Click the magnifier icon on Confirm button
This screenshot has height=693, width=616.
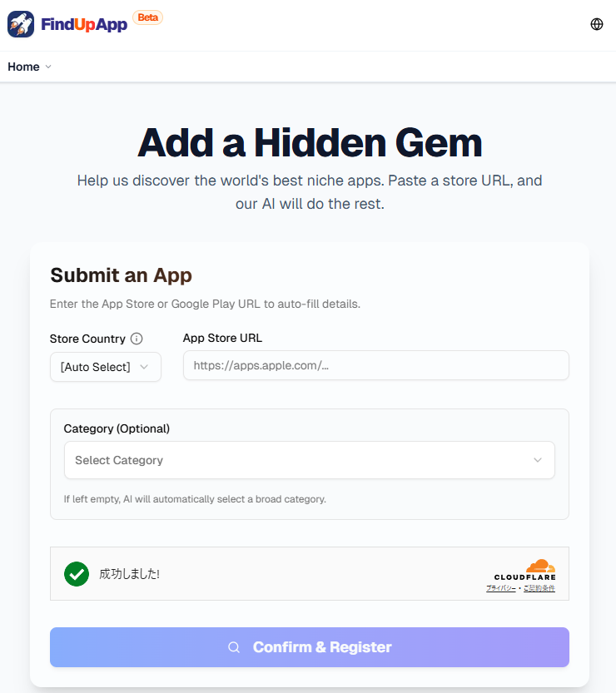pos(234,646)
